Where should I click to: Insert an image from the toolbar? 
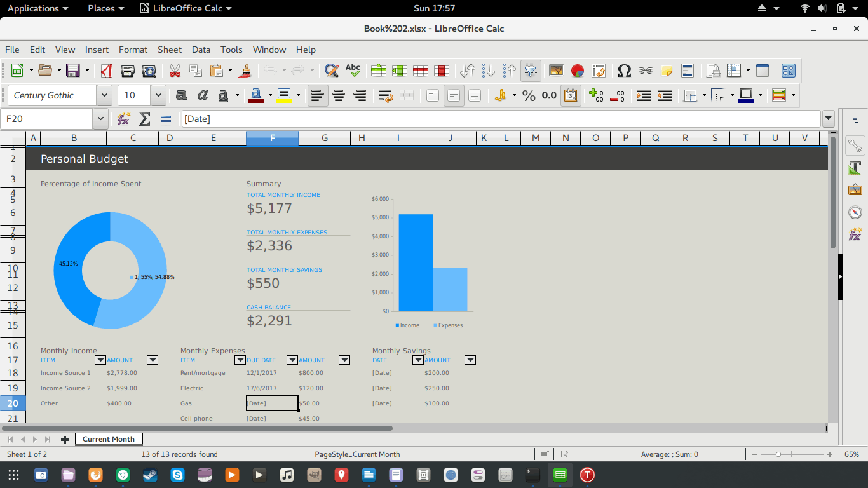click(x=557, y=71)
